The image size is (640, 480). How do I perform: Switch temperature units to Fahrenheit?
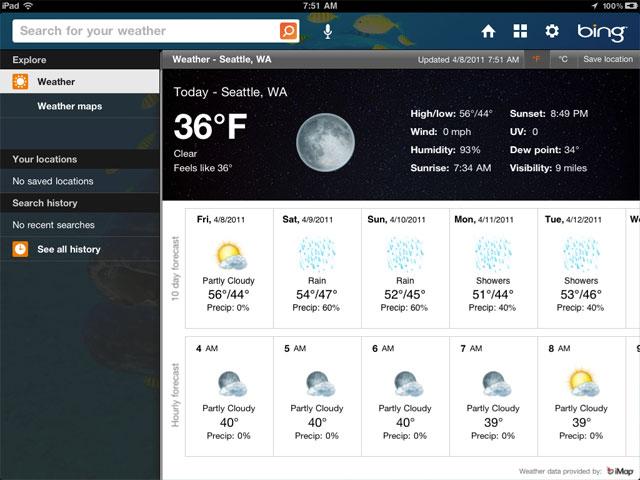(x=536, y=59)
